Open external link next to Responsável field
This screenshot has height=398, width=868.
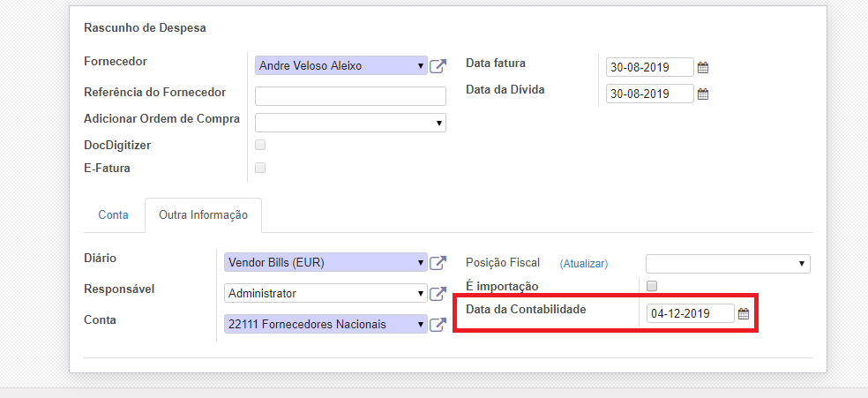coord(438,294)
